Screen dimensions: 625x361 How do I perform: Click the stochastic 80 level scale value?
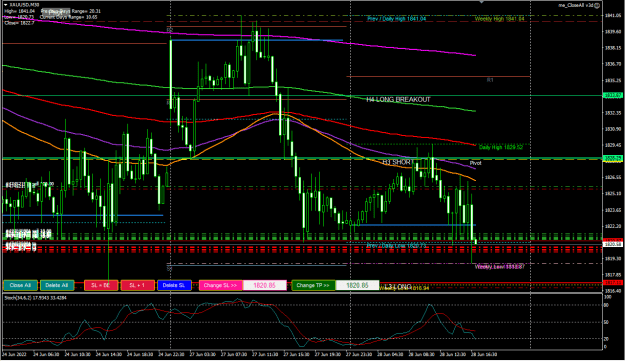[x=607, y=305]
